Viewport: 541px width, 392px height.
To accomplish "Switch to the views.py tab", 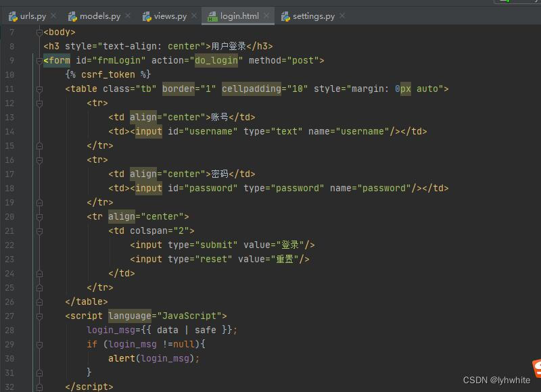I will (170, 16).
